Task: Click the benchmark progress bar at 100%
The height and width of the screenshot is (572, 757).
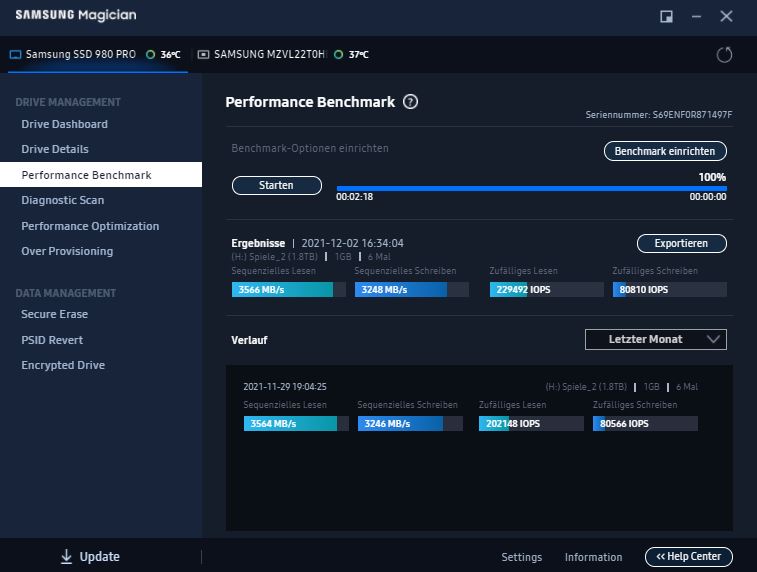Action: (x=532, y=189)
